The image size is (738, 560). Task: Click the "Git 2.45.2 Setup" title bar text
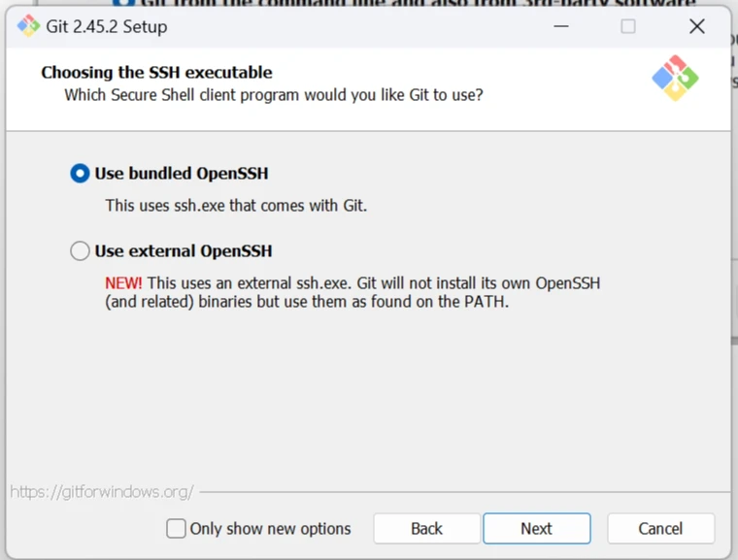[107, 26]
